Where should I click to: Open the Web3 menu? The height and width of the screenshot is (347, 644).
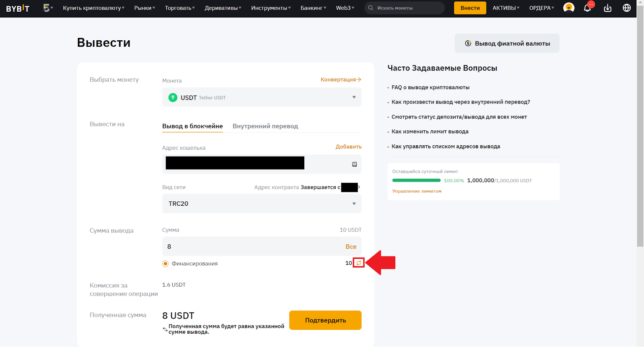345,8
